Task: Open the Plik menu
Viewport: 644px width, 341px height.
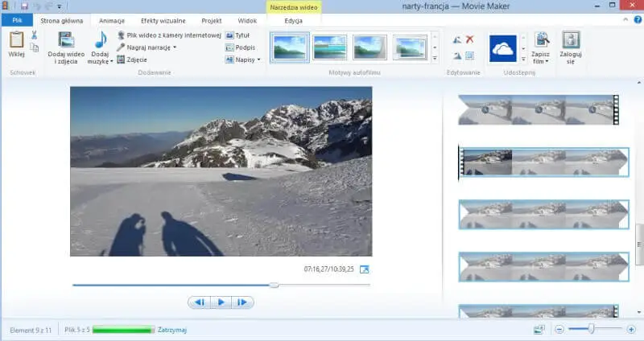Action: tap(16, 20)
